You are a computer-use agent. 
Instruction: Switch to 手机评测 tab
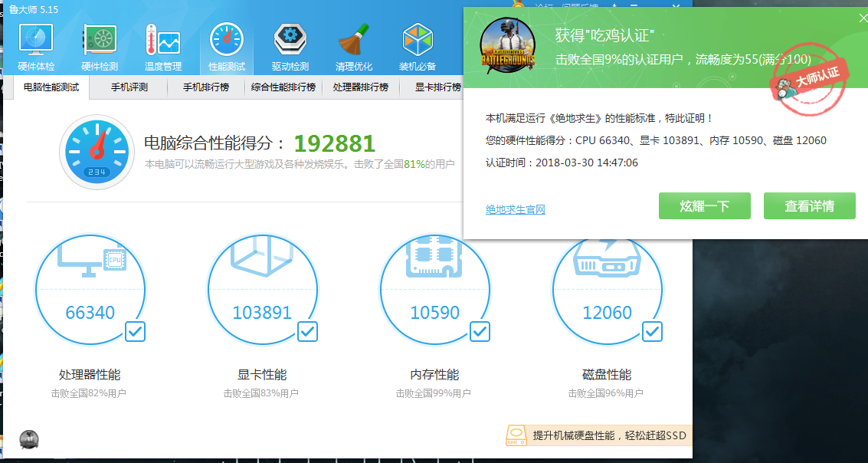pyautogui.click(x=129, y=87)
